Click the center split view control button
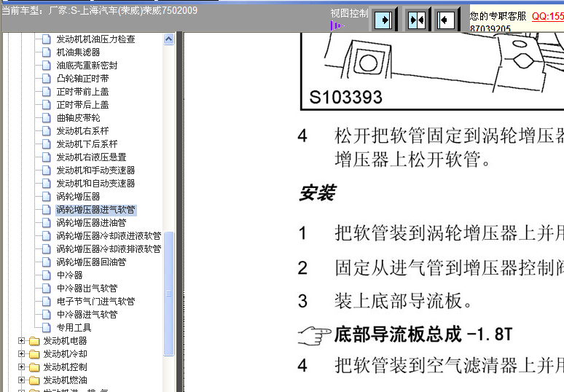 click(x=417, y=20)
